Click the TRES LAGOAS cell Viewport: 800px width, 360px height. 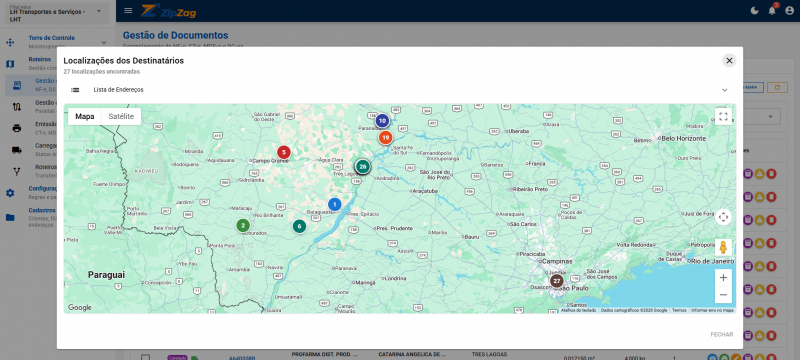click(489, 353)
